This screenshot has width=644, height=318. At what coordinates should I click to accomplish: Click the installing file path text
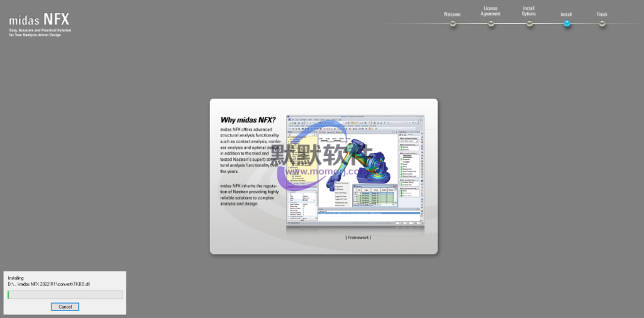click(49, 285)
